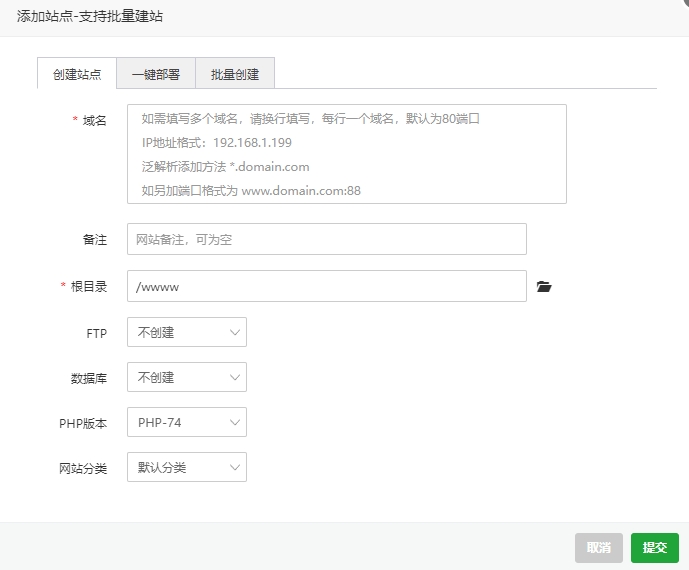The image size is (689, 570).
Task: Expand the PHP版本 dropdown showing PHP-74
Action: [x=186, y=422]
